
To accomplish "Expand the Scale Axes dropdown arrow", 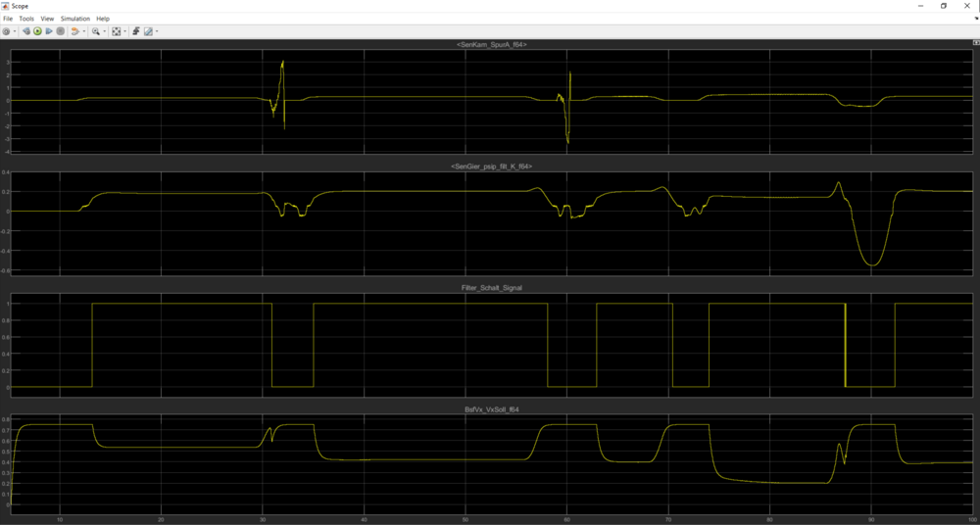I will [x=124, y=31].
